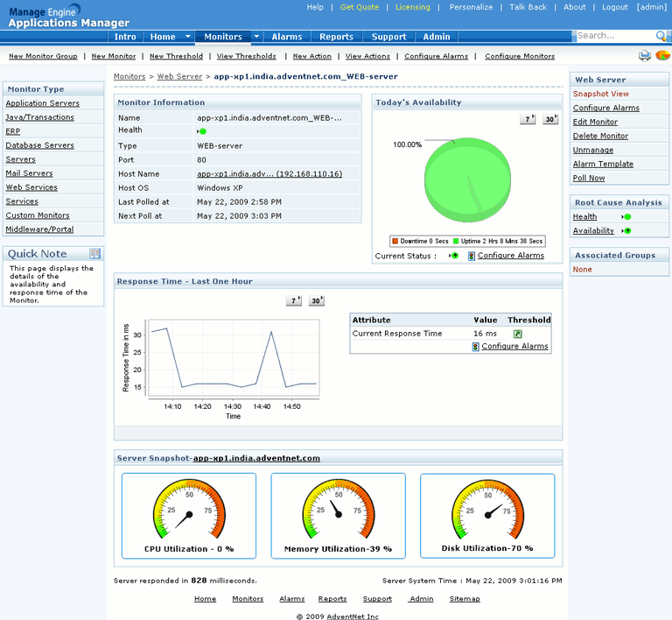Click the response time line graph
672x620 pixels.
[x=234, y=359]
